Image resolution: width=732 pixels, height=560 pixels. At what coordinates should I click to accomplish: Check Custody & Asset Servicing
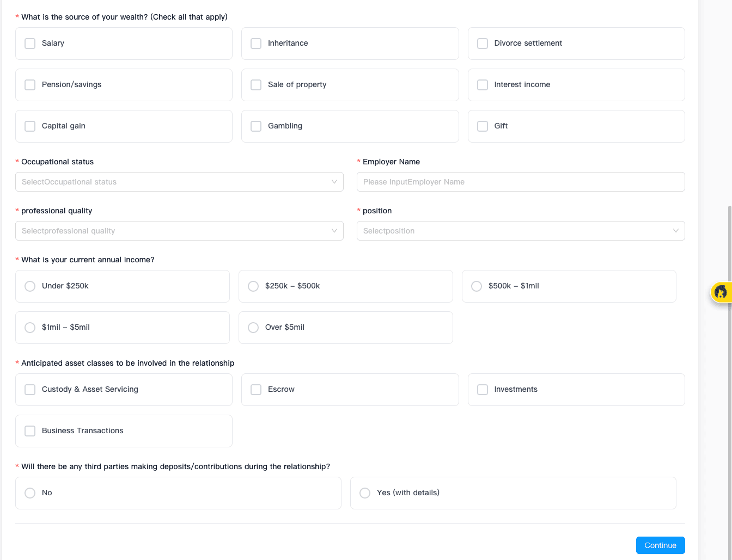click(30, 390)
